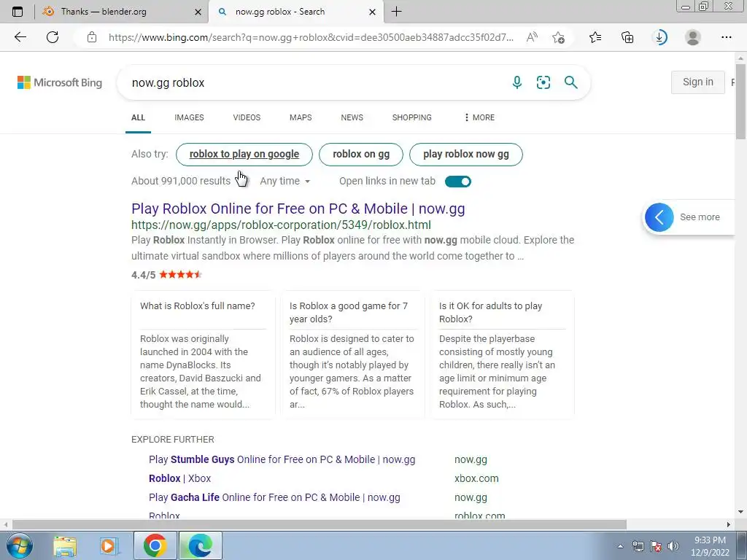The width and height of the screenshot is (747, 560).
Task: Click the Bing search magnifier icon
Action: click(570, 82)
